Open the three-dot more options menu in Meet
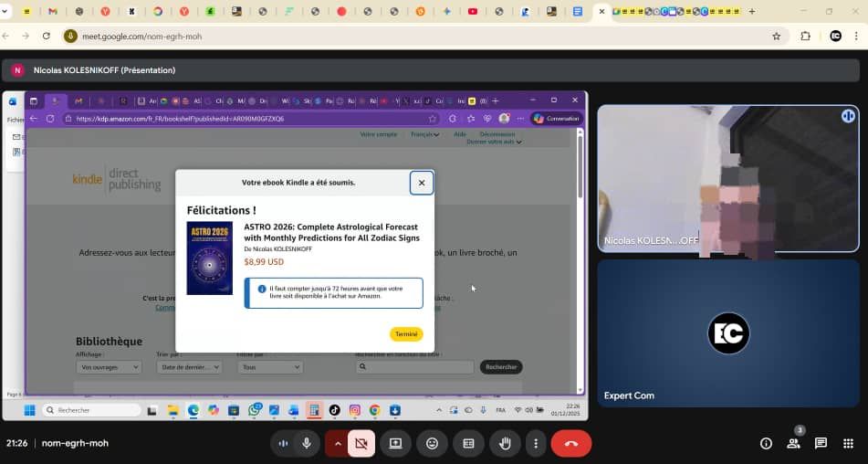Viewport: 868px width, 464px height. (536, 443)
